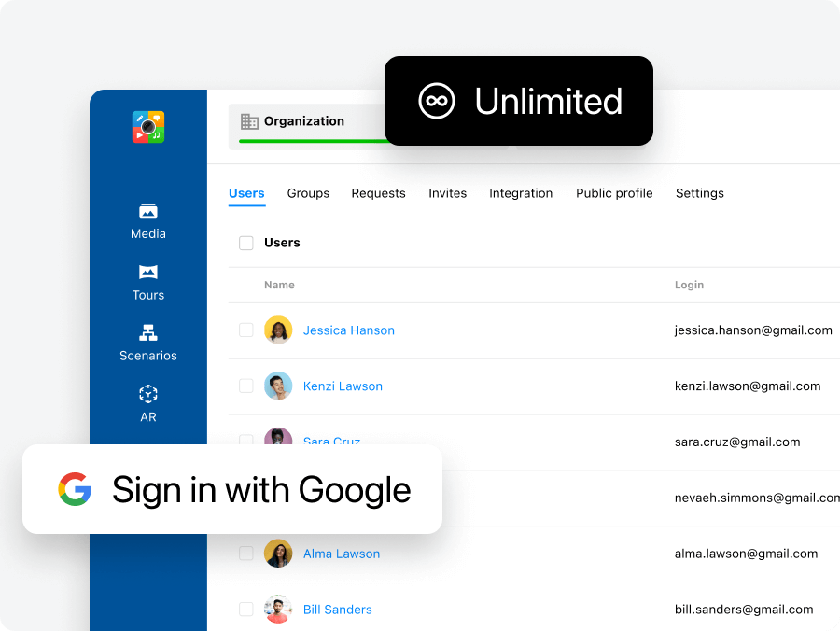Open the Tours panorama icon

pos(147,273)
